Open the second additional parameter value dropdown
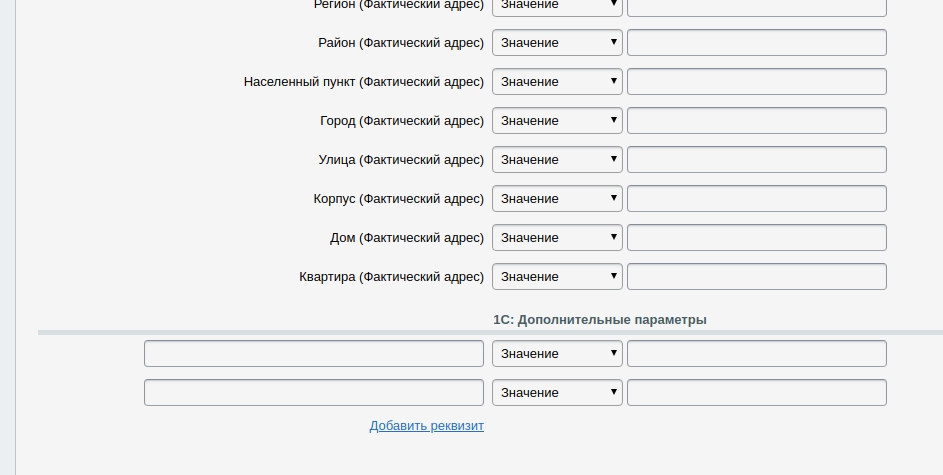 557,393
